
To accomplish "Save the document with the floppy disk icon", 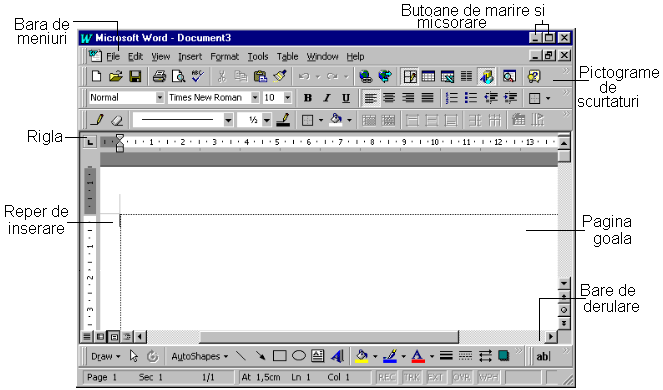I will [x=135, y=77].
